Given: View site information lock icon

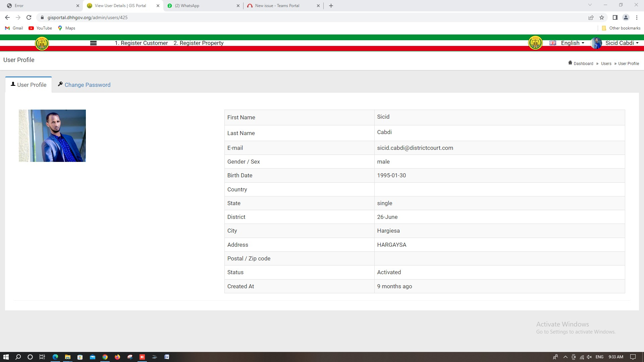Looking at the screenshot, I should tap(42, 17).
